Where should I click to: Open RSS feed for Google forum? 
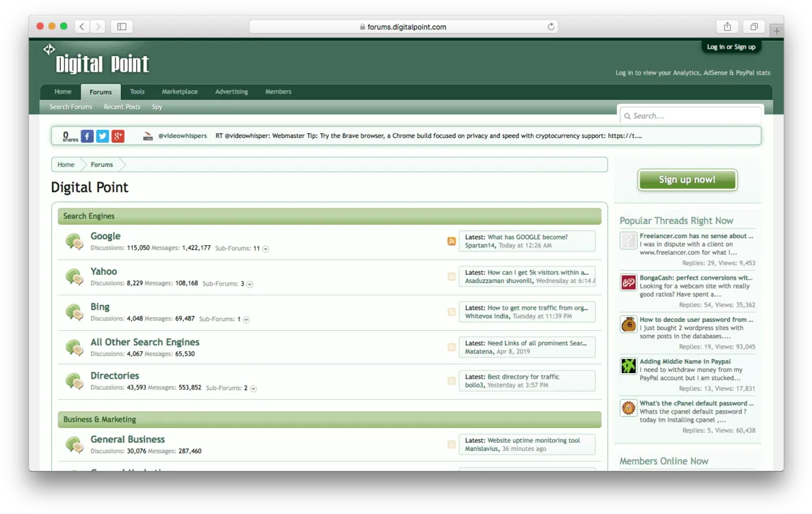click(451, 241)
